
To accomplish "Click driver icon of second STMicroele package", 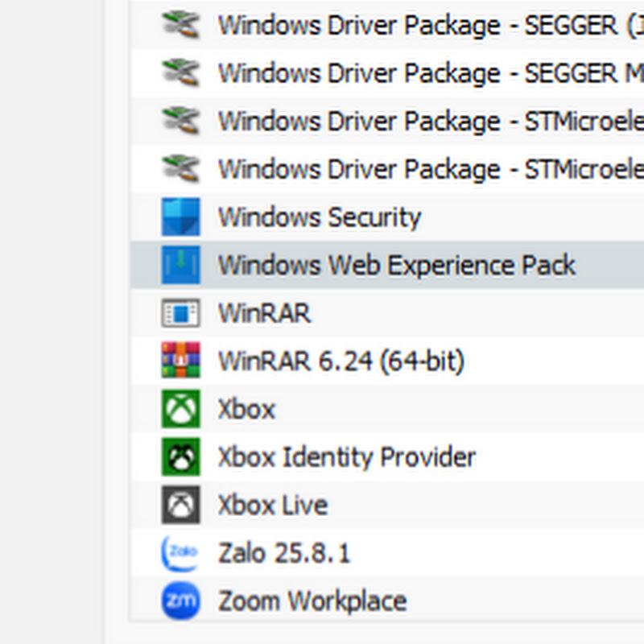I will pyautogui.click(x=181, y=169).
